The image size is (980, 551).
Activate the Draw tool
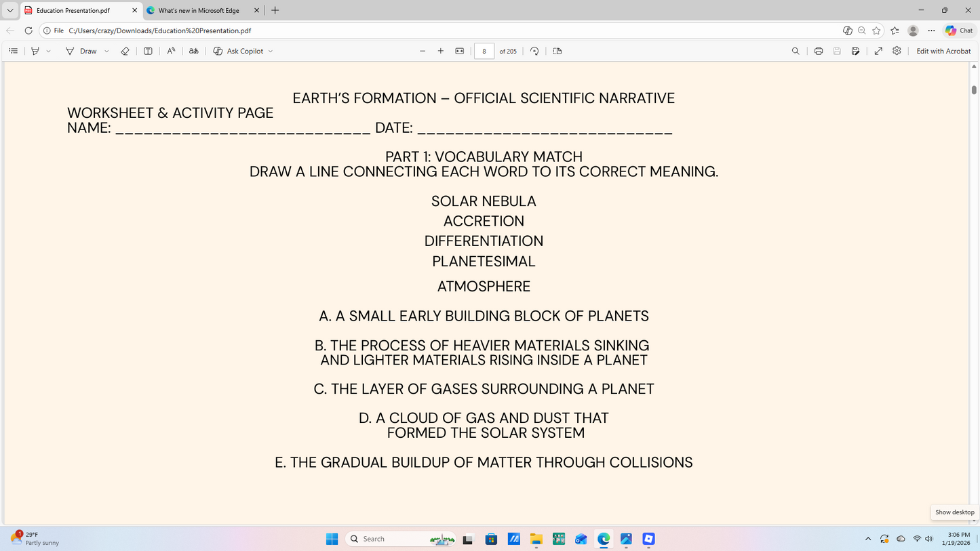click(81, 51)
